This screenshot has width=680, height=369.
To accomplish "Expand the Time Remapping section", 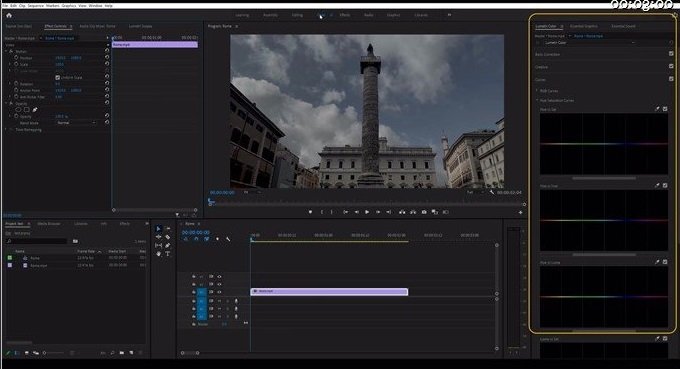I will [6, 130].
